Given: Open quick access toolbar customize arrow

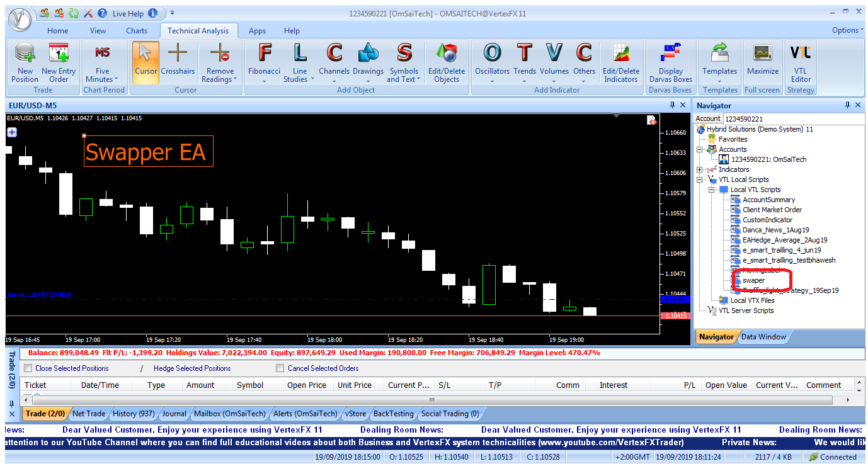Looking at the screenshot, I should 173,13.
